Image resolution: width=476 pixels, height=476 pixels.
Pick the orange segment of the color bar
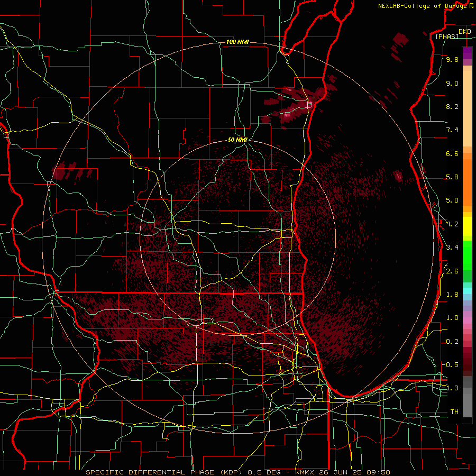[x=467, y=182]
